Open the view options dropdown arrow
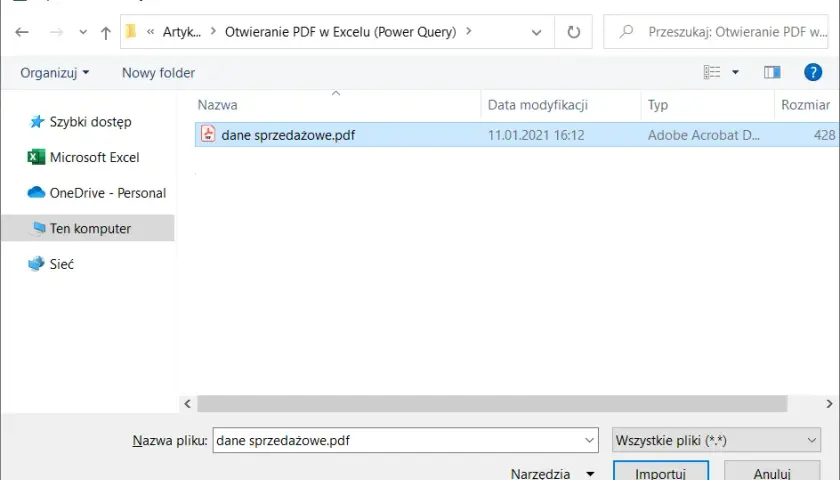840x480 pixels. tap(736, 72)
